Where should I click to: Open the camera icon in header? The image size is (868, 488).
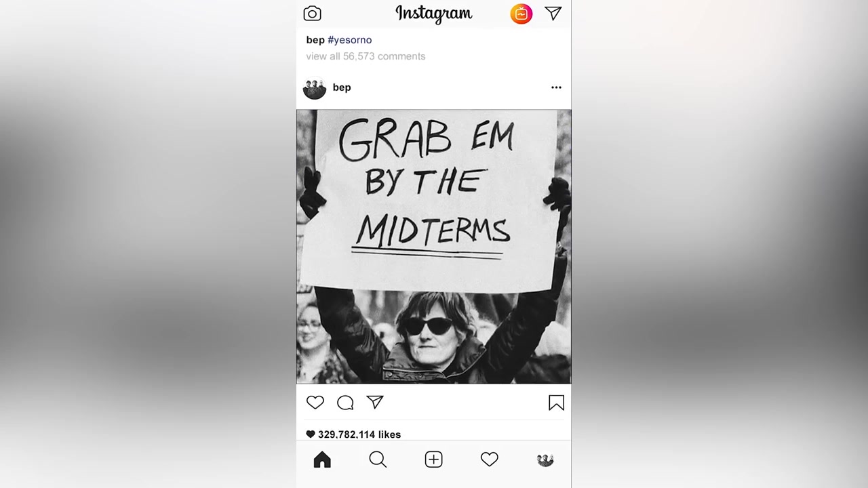pos(312,14)
